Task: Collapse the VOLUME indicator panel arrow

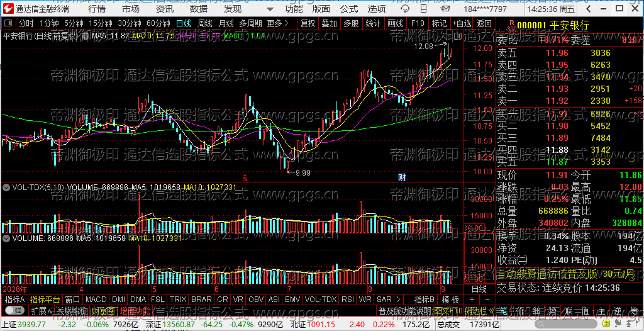Action: click(6, 238)
